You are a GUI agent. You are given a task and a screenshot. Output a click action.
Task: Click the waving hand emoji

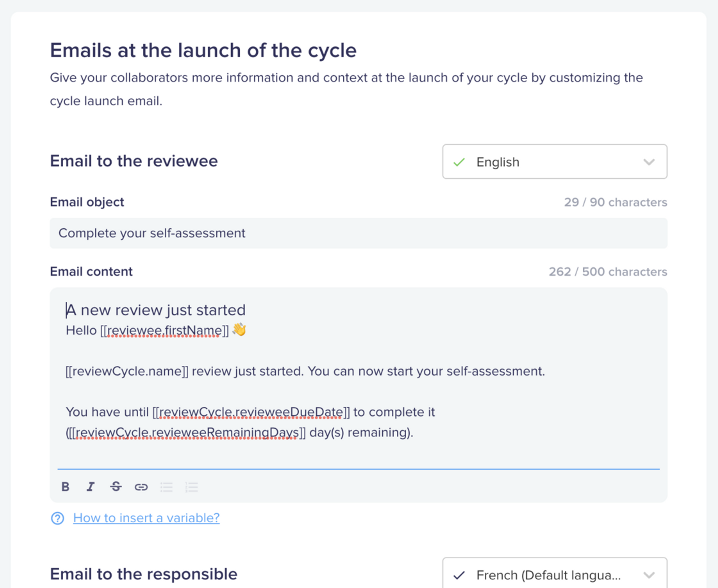(239, 329)
